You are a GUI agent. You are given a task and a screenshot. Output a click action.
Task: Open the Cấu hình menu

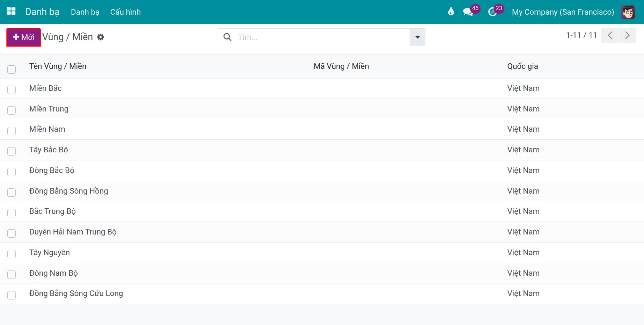(125, 12)
